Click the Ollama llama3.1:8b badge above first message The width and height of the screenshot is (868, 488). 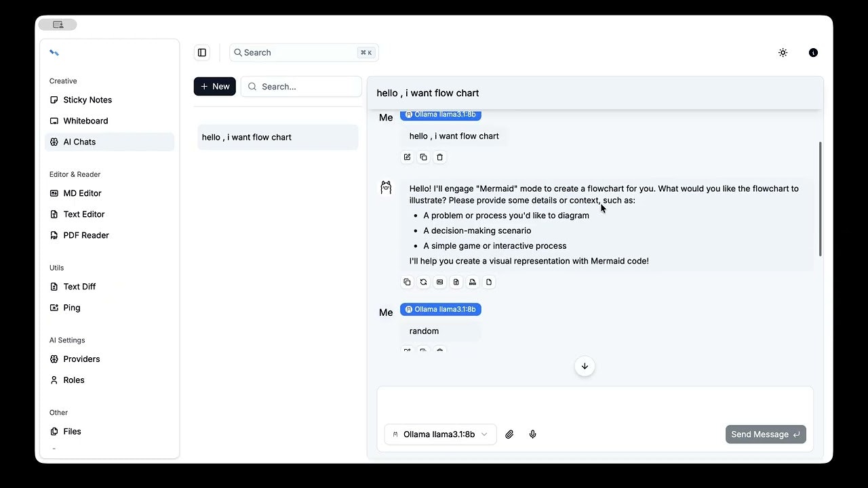(x=441, y=115)
